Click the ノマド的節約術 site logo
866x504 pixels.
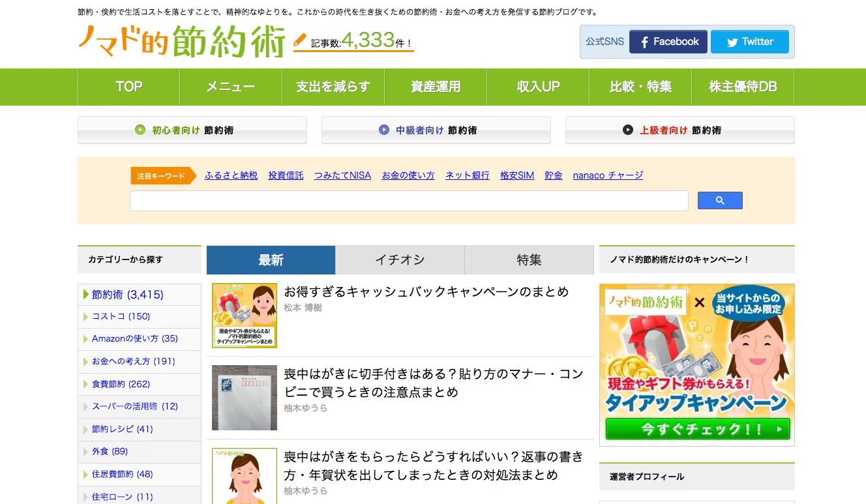(182, 41)
